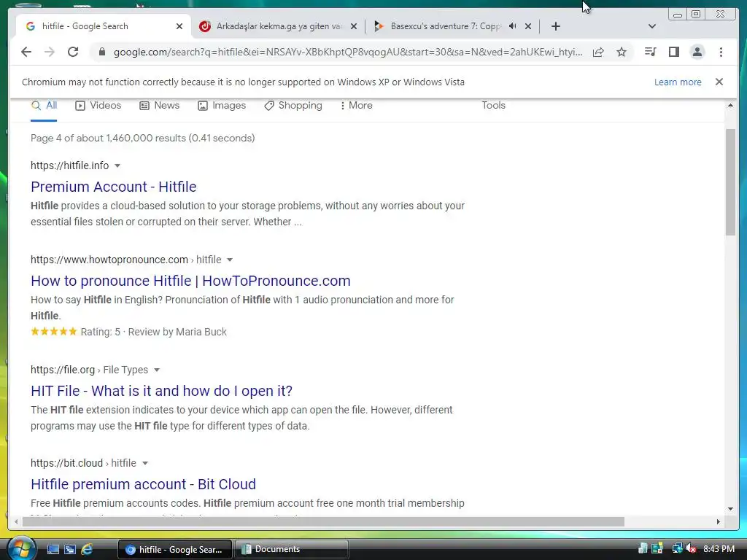
Task: Select the hitfile - Google Search tab
Action: click(102, 26)
